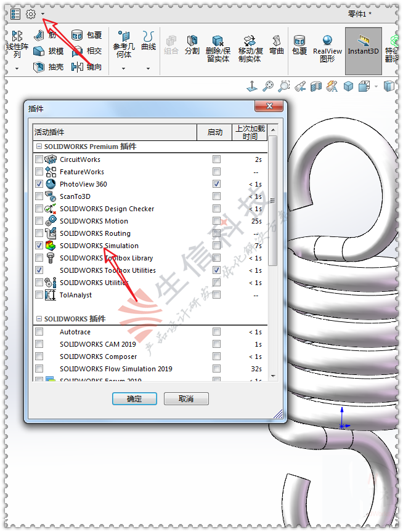This screenshot has width=403, height=532.
Task: Click the zoom to area icon
Action: coord(284,86)
